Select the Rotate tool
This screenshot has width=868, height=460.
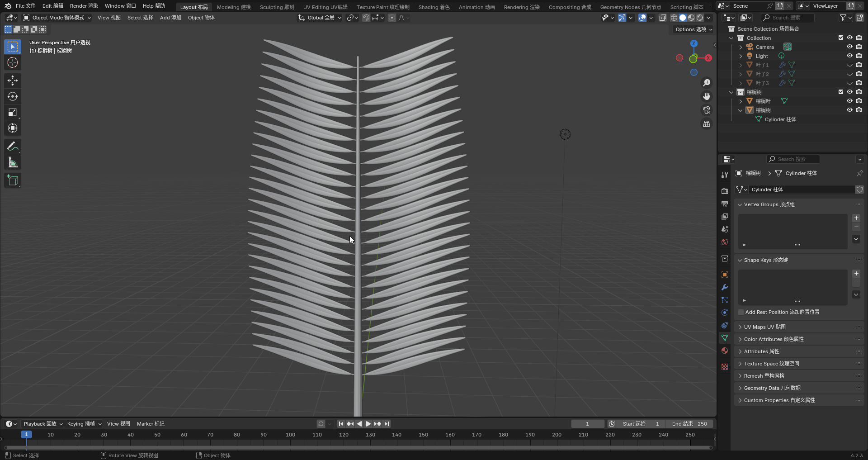pos(13,96)
